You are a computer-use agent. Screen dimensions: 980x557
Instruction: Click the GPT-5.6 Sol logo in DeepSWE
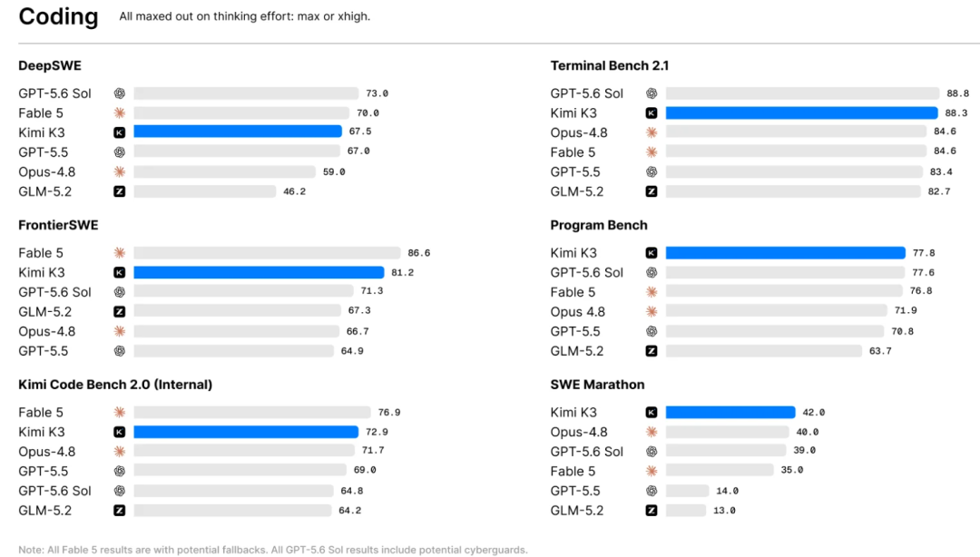coord(120,93)
